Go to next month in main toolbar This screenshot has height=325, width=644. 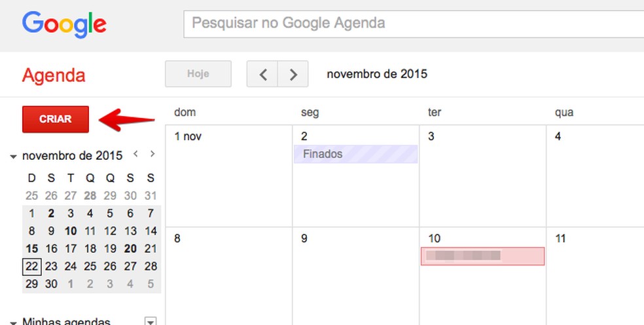click(x=293, y=74)
